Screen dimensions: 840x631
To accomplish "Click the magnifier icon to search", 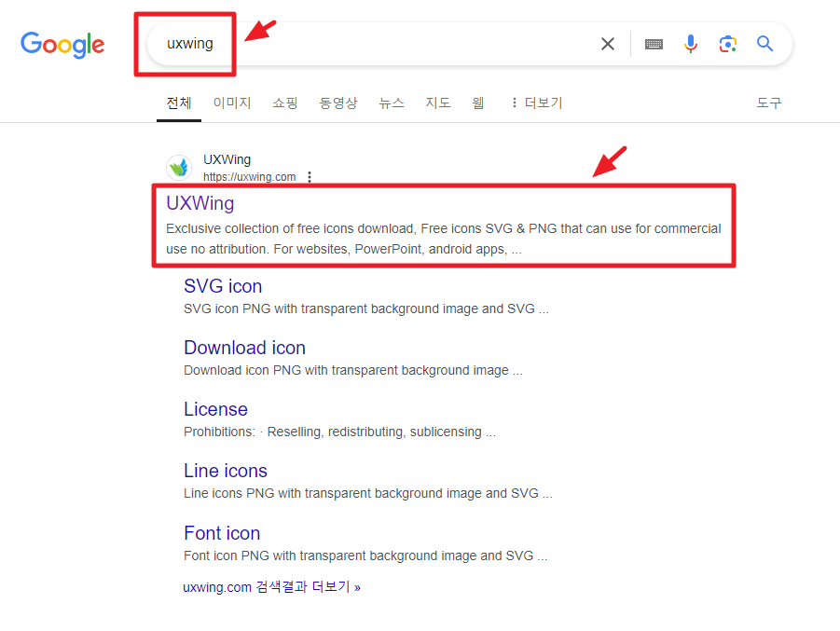I will tap(764, 43).
